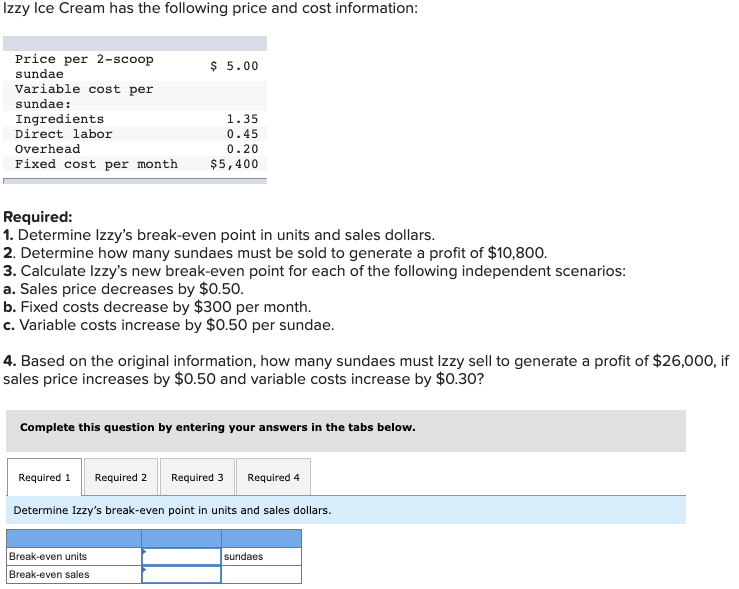
Task: Click the $ 5.00 price value
Action: point(234,66)
